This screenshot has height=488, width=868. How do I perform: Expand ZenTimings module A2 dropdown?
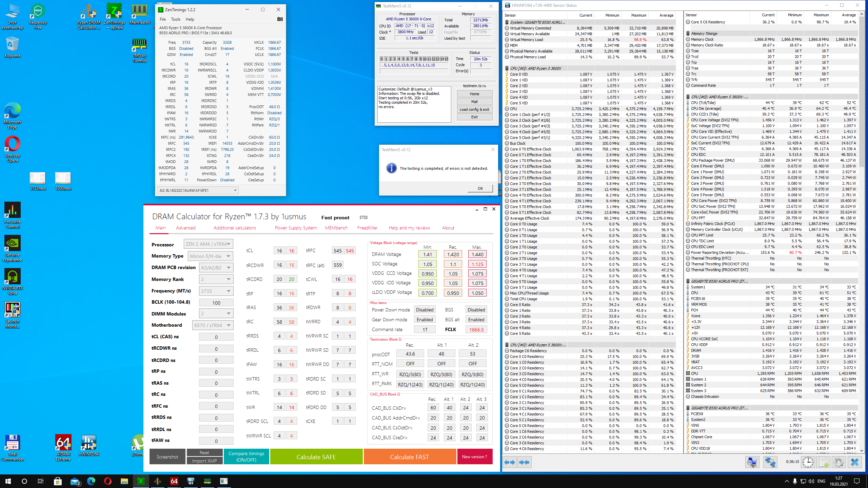(x=235, y=190)
